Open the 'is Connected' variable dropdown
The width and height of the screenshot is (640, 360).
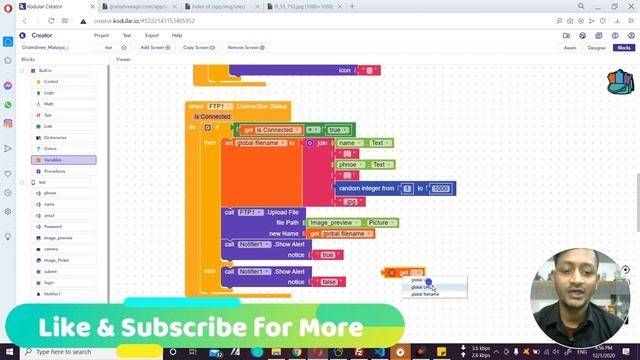pyautogui.click(x=278, y=130)
